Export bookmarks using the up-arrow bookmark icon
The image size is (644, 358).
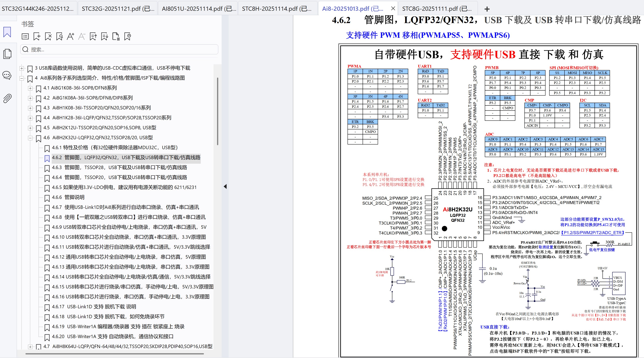point(93,36)
